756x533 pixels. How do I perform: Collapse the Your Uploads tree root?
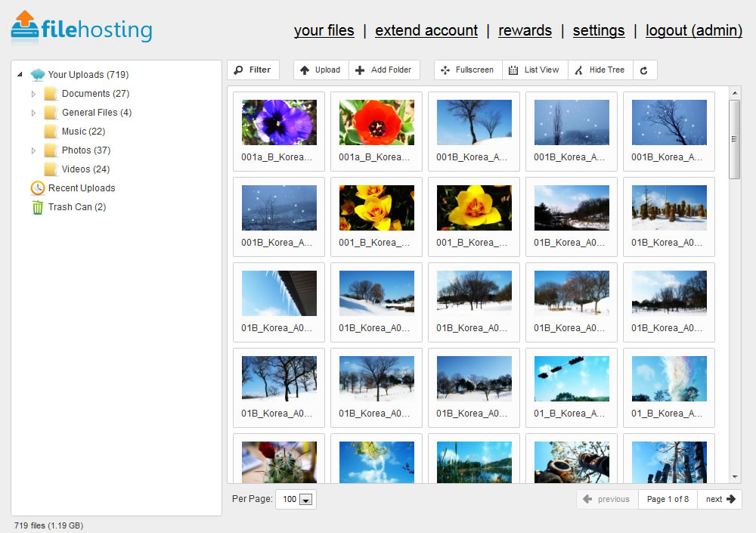pos(20,74)
